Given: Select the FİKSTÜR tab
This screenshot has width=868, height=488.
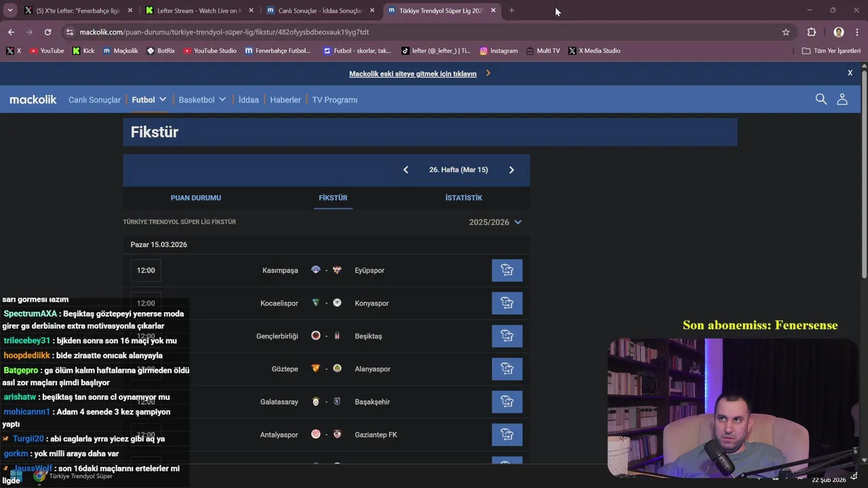Looking at the screenshot, I should [x=333, y=198].
